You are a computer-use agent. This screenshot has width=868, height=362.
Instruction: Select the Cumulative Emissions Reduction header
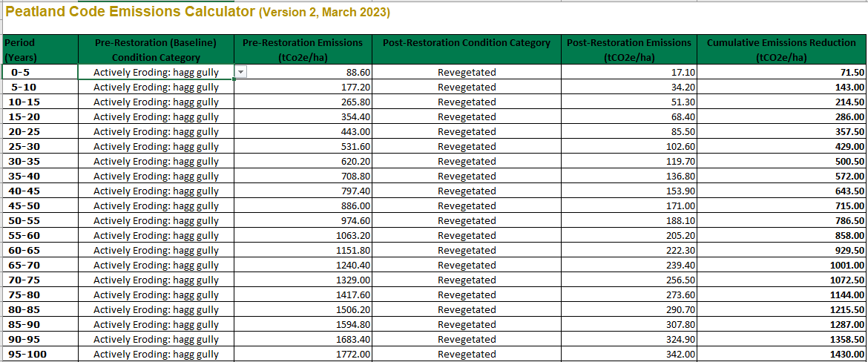pyautogui.click(x=781, y=50)
